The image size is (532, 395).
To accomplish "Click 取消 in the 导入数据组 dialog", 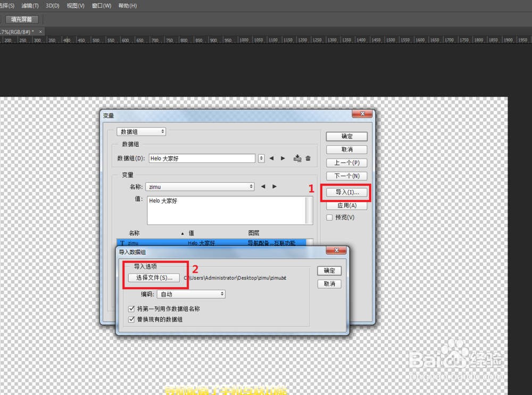I will click(329, 284).
